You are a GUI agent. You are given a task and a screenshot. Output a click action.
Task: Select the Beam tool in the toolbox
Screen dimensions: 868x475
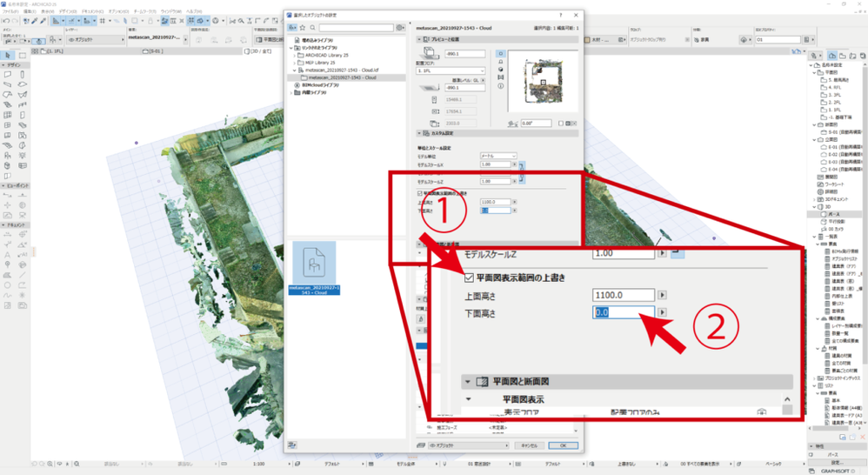pos(8,84)
